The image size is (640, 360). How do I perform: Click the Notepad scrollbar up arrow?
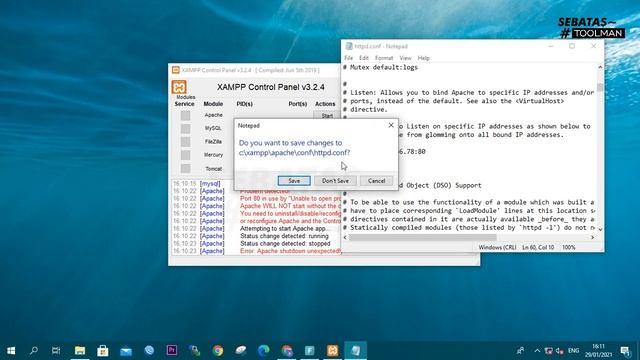click(600, 67)
